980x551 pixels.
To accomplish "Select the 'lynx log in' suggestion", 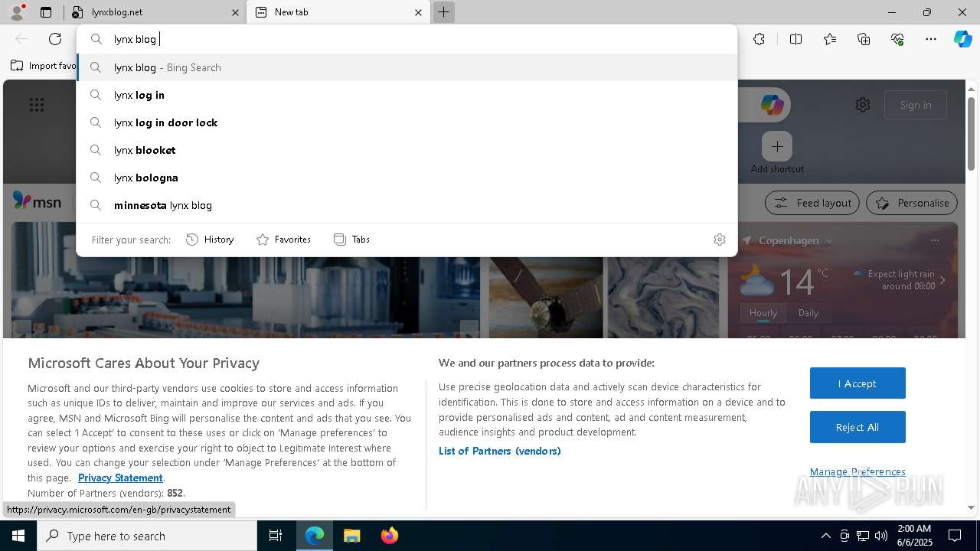I will (407, 95).
